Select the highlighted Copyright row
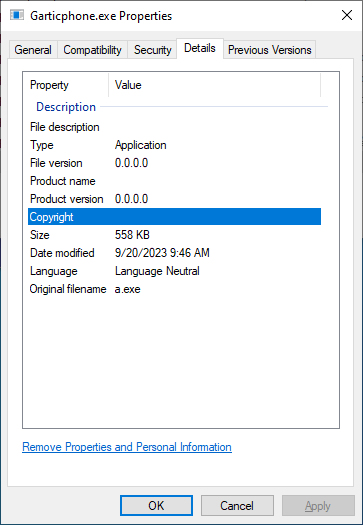This screenshot has width=363, height=525. [x=174, y=217]
